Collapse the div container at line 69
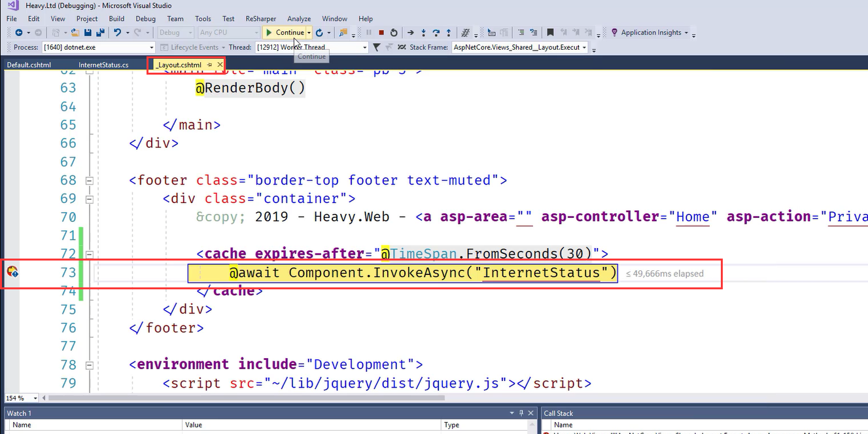868x434 pixels. (x=90, y=198)
